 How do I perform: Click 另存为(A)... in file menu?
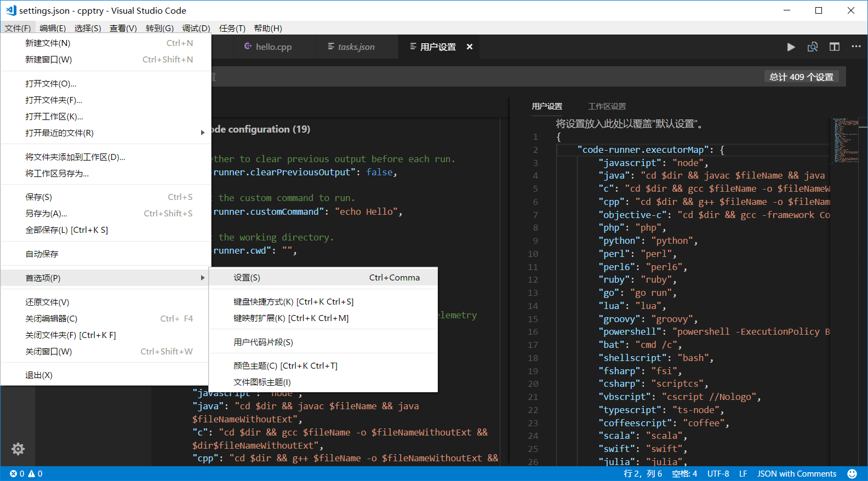pos(106,214)
